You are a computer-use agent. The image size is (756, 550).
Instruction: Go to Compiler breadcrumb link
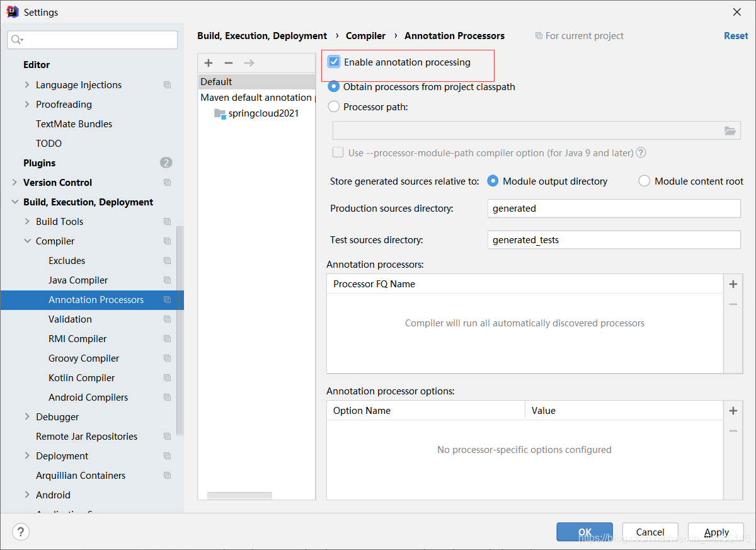(x=365, y=36)
